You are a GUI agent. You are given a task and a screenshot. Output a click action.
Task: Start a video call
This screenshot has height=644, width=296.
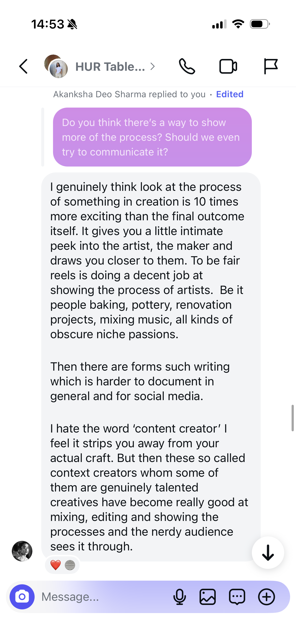(228, 67)
